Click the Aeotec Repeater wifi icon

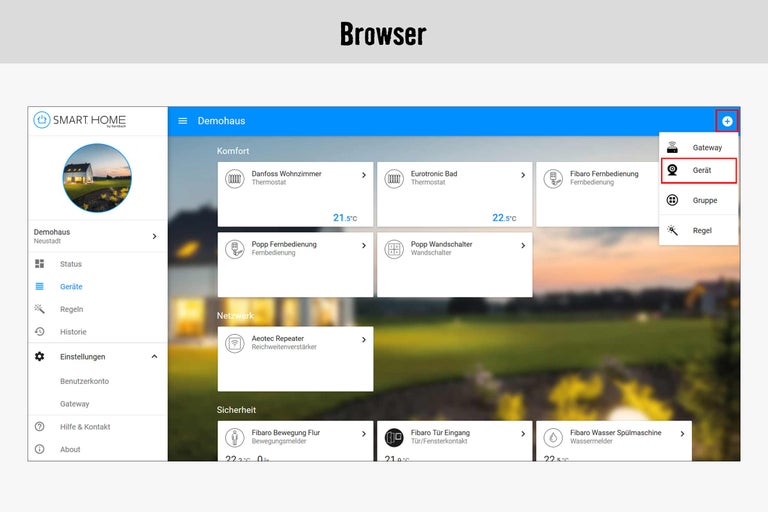(234, 343)
